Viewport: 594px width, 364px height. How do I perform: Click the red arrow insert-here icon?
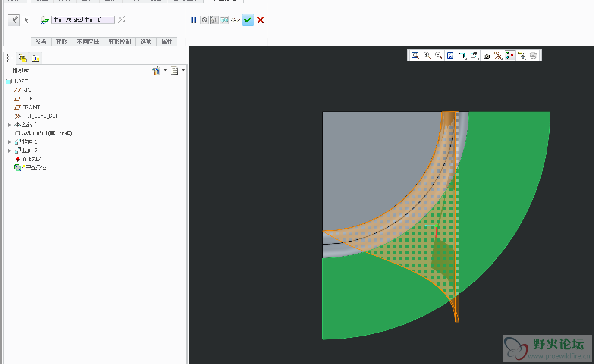pyautogui.click(x=18, y=159)
